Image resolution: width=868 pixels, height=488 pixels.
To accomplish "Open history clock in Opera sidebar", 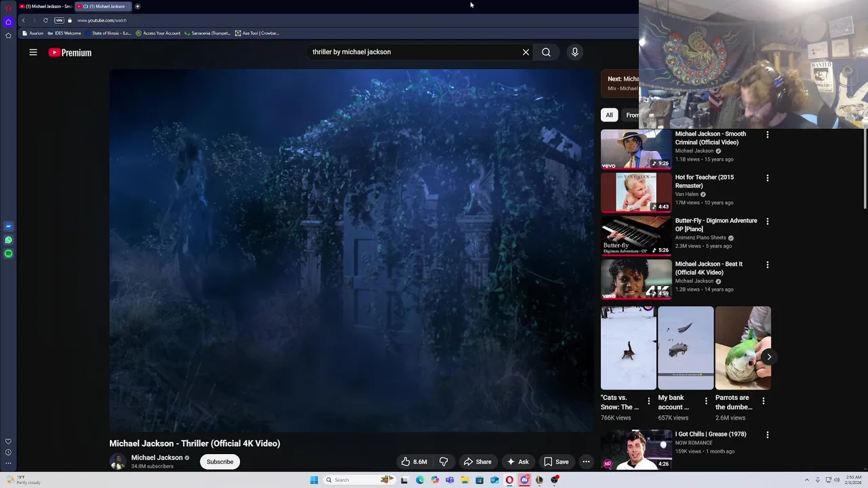I will (x=8, y=452).
